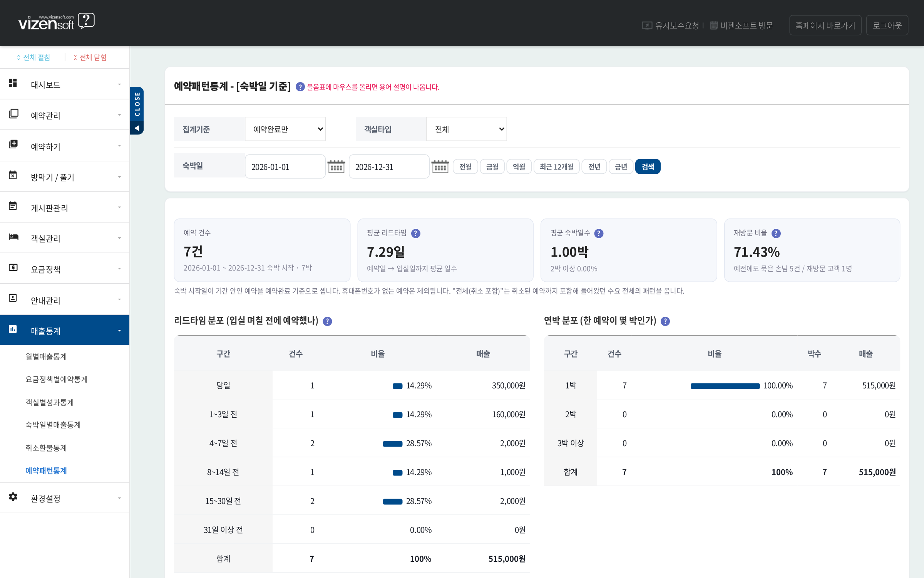The width and height of the screenshot is (924, 578).
Task: Click help icon next to 평균 리드타임
Action: point(416,234)
